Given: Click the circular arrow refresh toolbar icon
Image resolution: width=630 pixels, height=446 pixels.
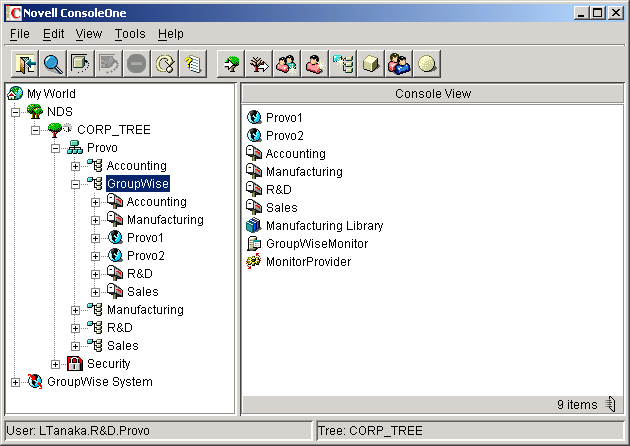Looking at the screenshot, I should pyautogui.click(x=165, y=63).
